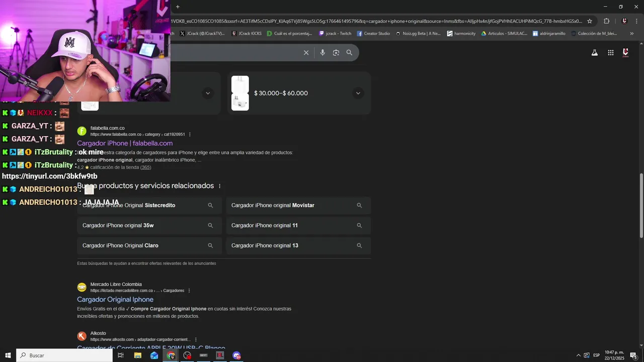Open the Colección de M_blei bookmark

pyautogui.click(x=594, y=34)
